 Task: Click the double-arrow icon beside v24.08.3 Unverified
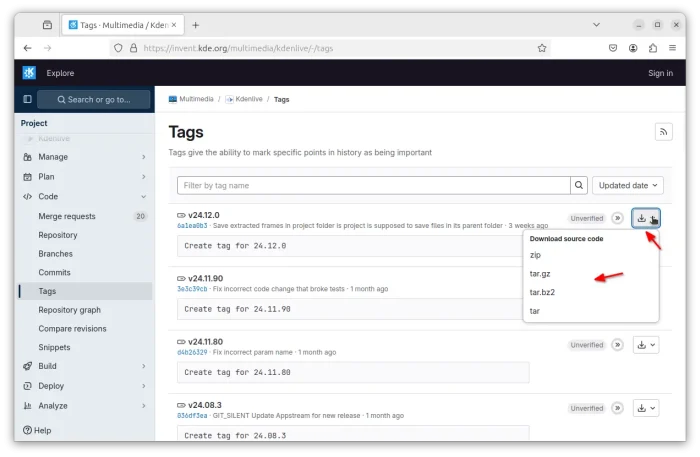[x=617, y=408]
